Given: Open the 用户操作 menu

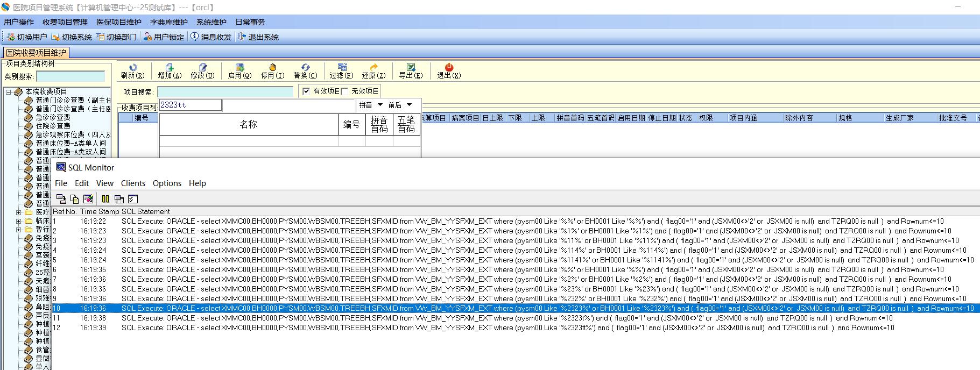Looking at the screenshot, I should (19, 22).
